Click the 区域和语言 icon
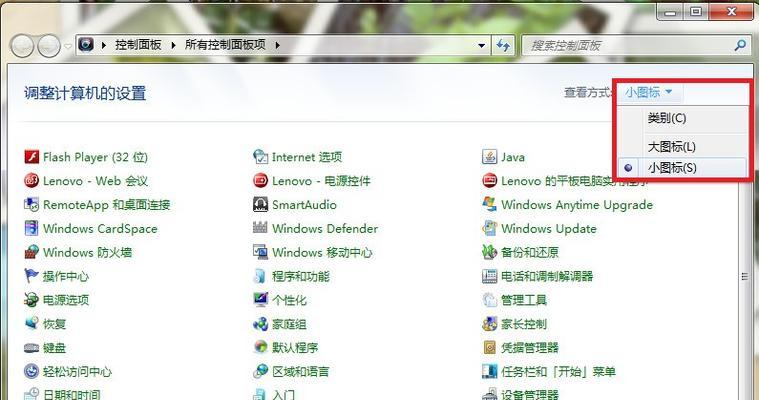Viewport: 759px width, 400px height. (x=260, y=371)
